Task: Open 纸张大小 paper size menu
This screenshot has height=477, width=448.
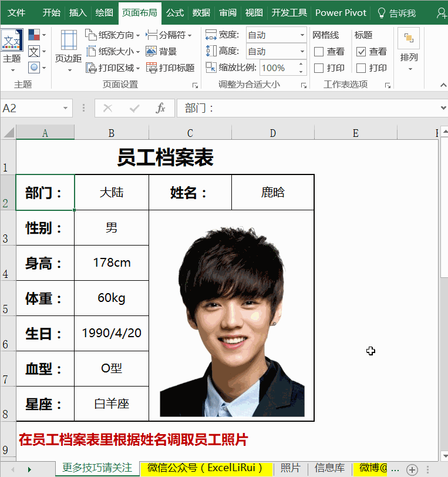Action: pyautogui.click(x=113, y=52)
